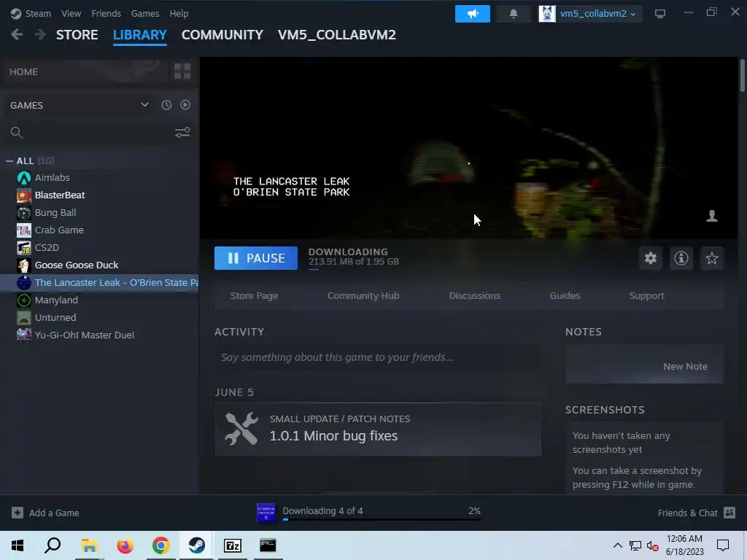Open the Aimlabs game icon
This screenshot has height=560, width=747.
[x=24, y=178]
